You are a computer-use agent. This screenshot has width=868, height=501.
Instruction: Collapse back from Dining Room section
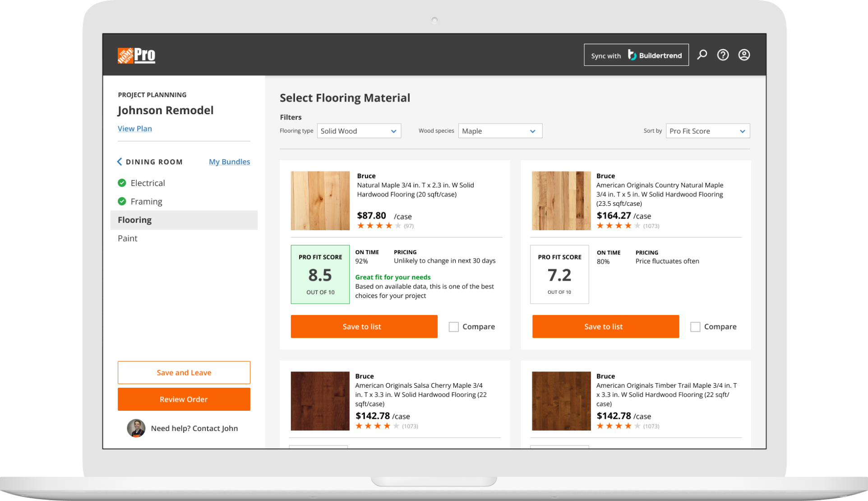coord(119,161)
